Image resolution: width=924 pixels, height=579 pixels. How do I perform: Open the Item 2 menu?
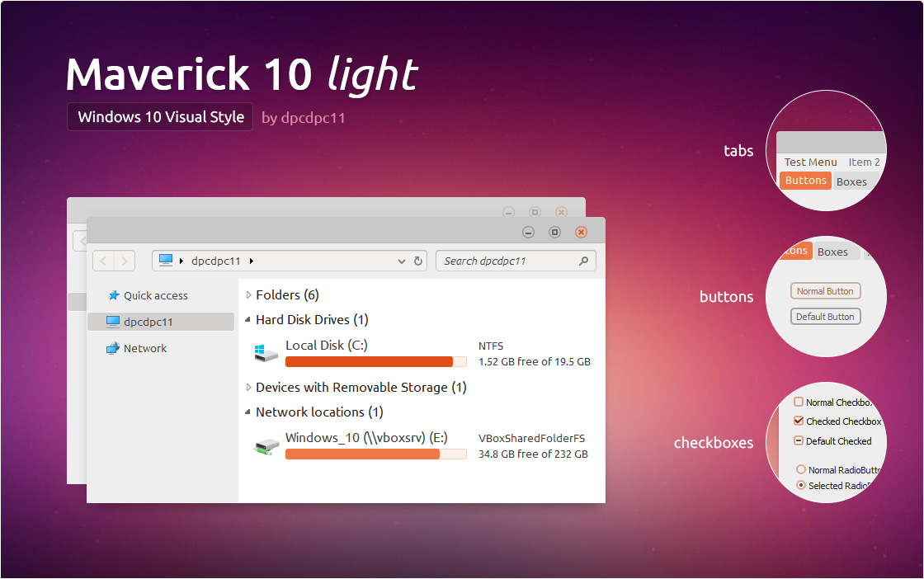(x=864, y=162)
